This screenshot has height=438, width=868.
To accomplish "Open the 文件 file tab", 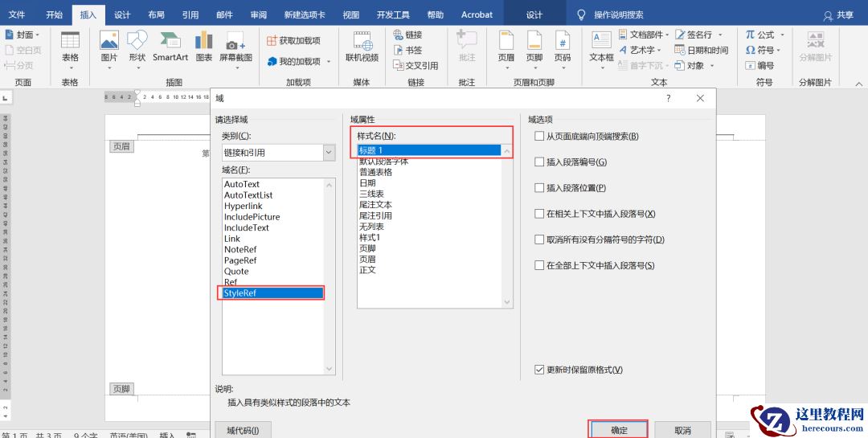I will (17, 15).
